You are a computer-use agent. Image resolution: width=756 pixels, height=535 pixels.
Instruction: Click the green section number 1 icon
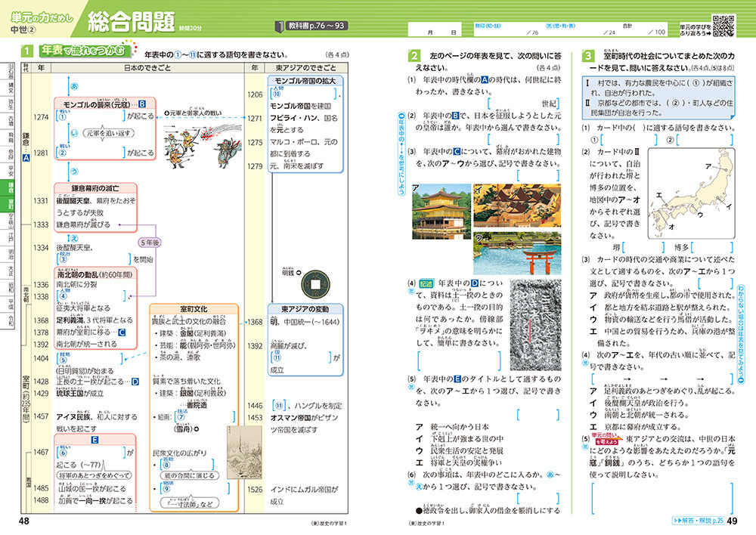pyautogui.click(x=27, y=52)
